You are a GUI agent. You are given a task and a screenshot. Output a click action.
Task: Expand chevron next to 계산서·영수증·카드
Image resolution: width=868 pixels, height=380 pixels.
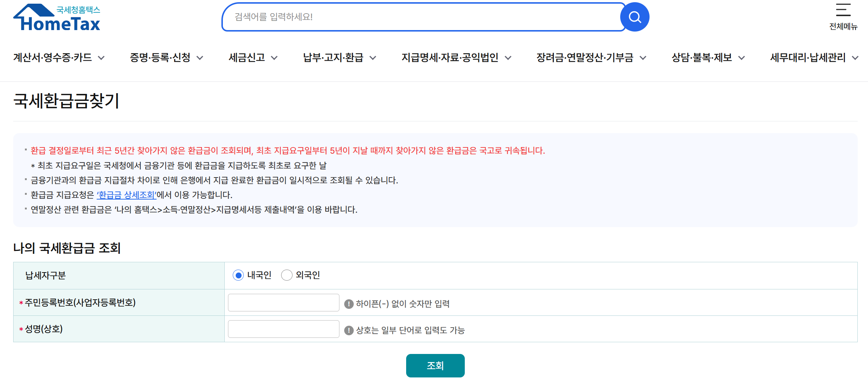[x=102, y=58]
